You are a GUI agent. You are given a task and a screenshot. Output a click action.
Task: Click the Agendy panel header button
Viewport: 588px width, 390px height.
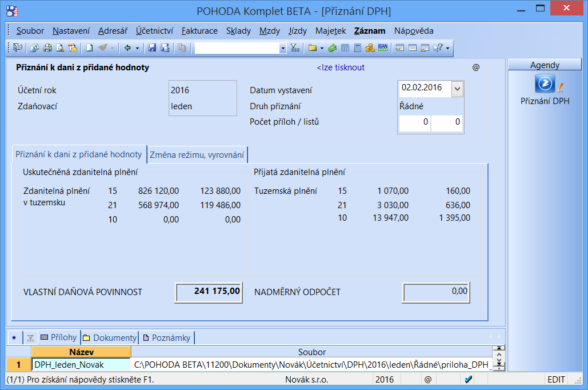pos(545,65)
